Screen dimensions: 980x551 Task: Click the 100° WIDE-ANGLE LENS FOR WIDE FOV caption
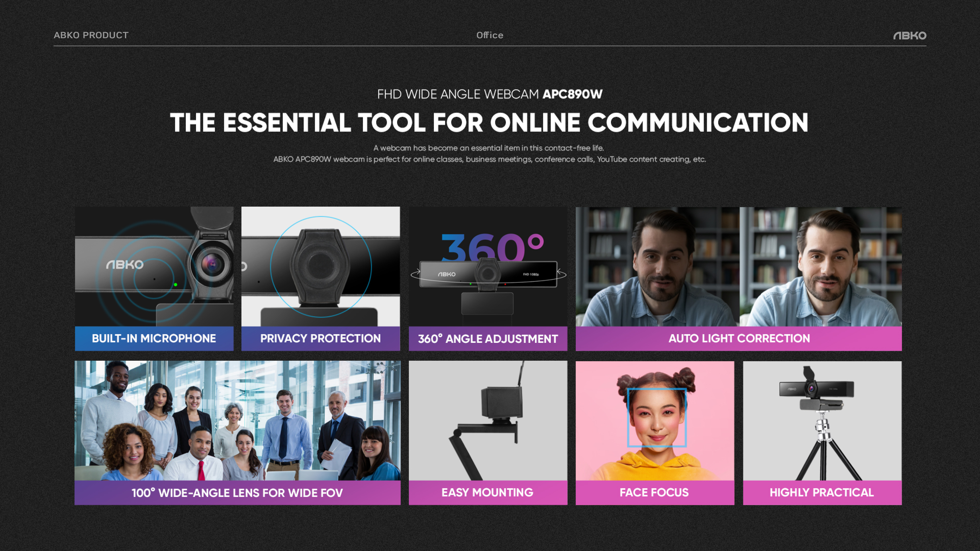237,493
